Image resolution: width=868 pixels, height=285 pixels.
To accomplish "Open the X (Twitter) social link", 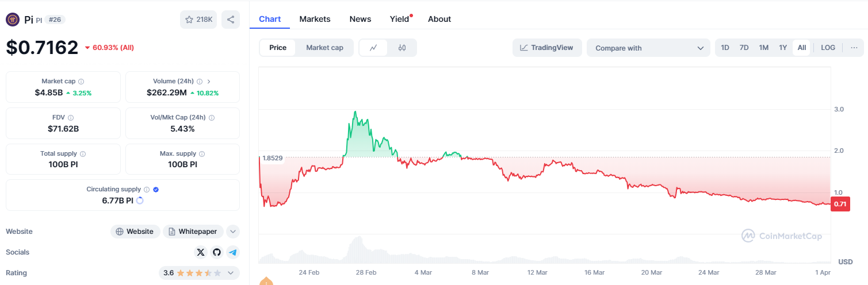I will [x=200, y=252].
